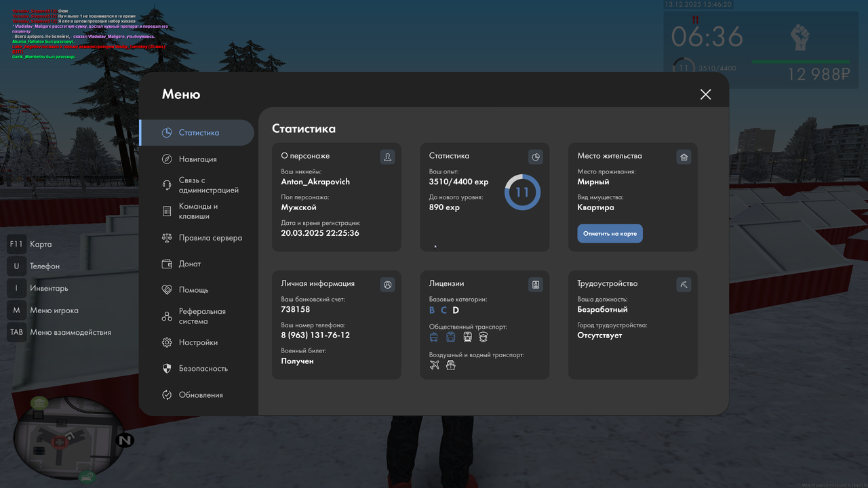
Task: Click the Отметить на карте button
Action: tap(610, 234)
